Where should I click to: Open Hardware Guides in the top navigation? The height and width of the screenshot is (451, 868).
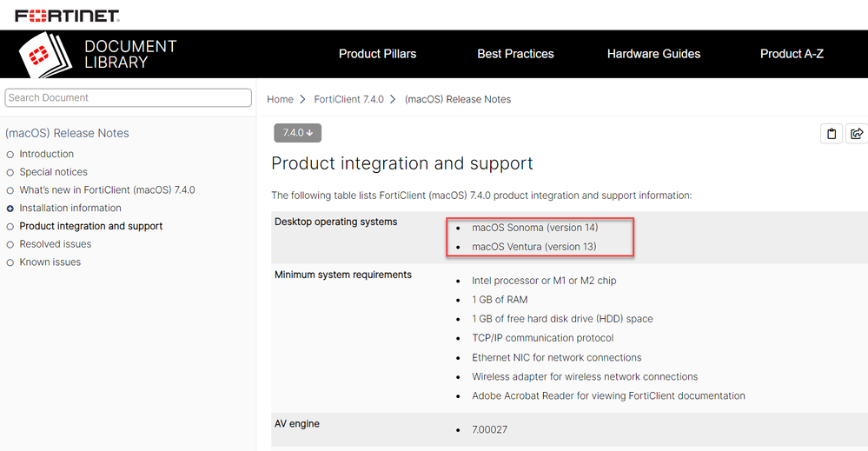coord(653,54)
